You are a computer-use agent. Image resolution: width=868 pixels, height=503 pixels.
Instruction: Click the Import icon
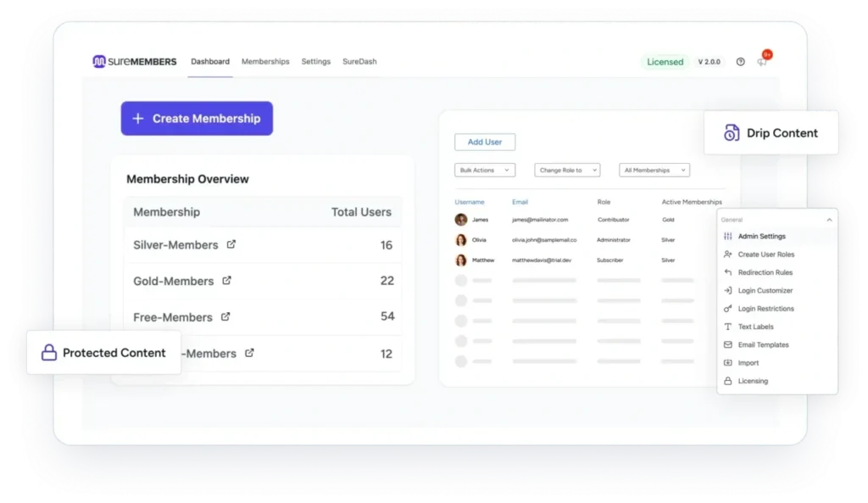(728, 363)
